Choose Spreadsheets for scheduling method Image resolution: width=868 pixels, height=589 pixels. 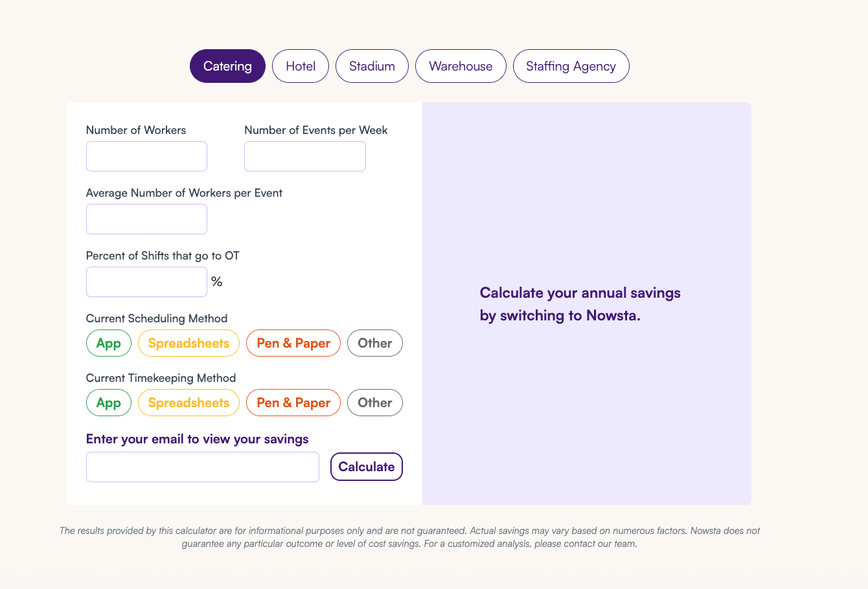188,343
